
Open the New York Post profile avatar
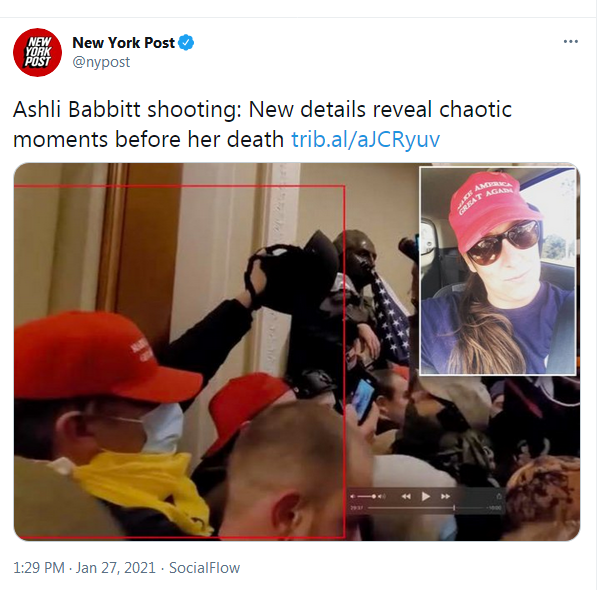click(37, 52)
